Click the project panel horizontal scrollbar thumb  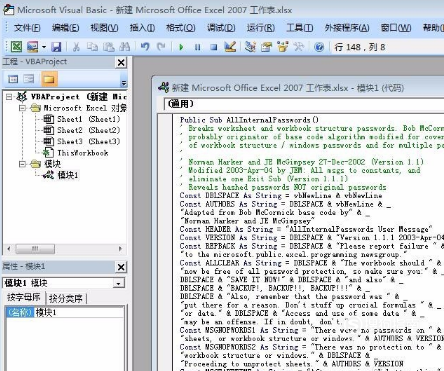(x=35, y=249)
